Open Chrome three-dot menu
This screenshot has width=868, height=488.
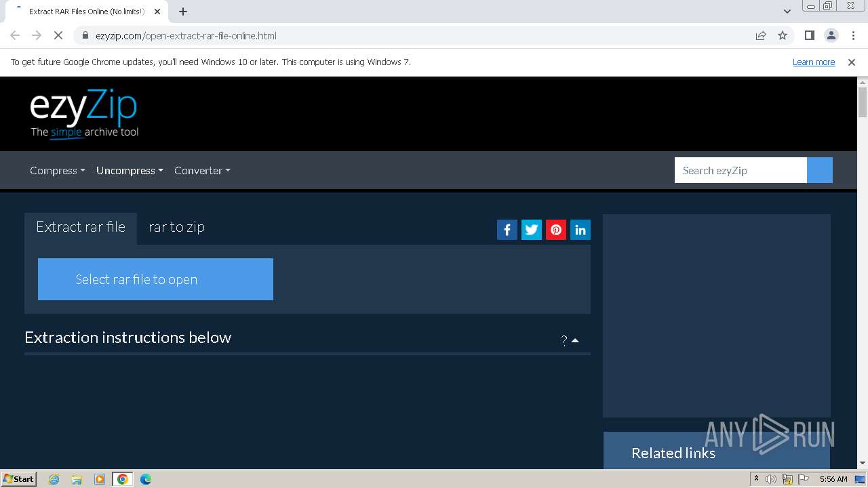tap(853, 35)
